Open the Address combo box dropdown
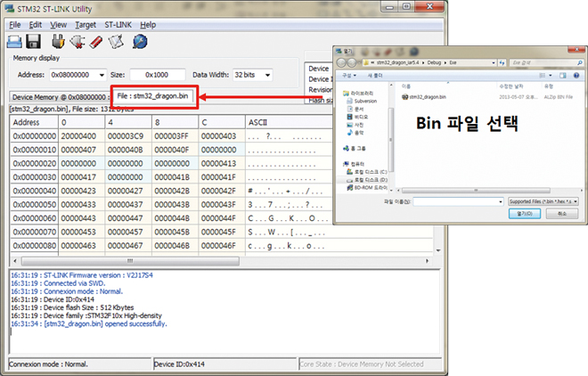588x376 pixels. coord(102,75)
